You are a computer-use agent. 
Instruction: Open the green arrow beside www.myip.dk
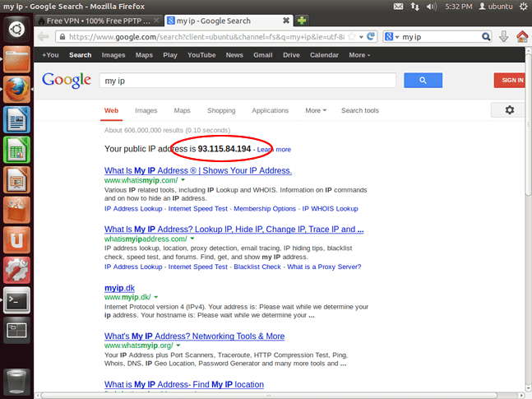155,297
